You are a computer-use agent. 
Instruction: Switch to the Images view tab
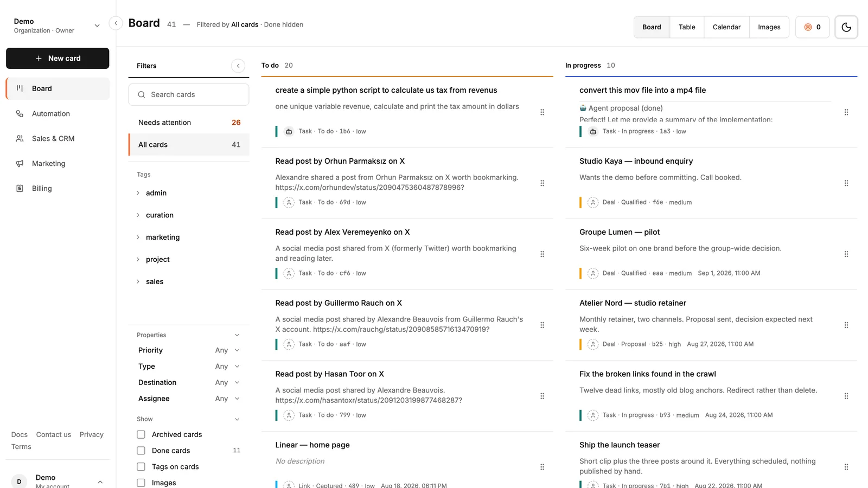pyautogui.click(x=769, y=27)
